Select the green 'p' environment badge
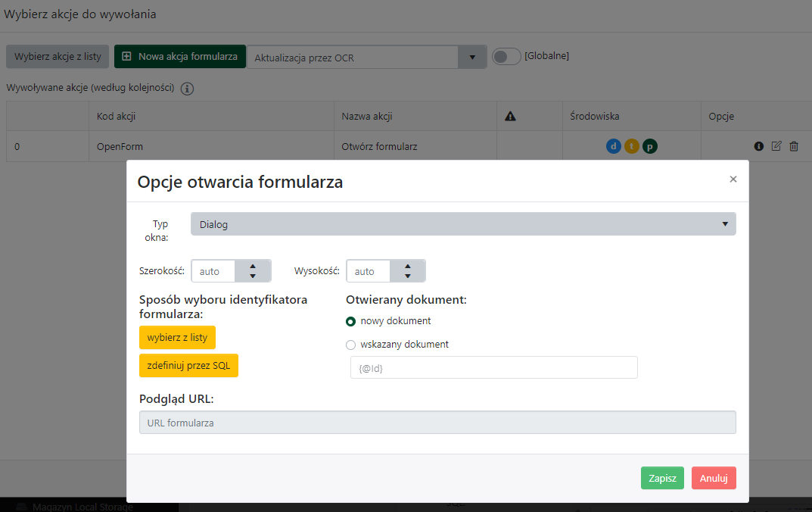This screenshot has width=812, height=512. (649, 145)
